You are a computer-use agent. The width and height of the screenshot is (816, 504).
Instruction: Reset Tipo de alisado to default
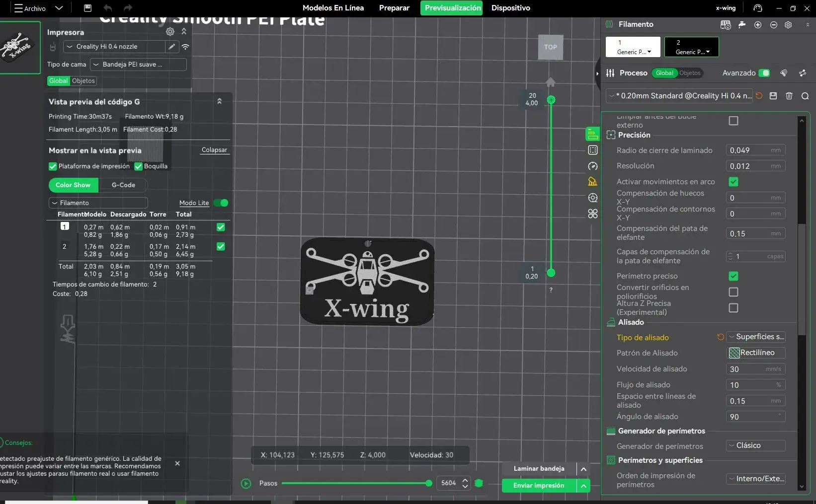pos(721,337)
